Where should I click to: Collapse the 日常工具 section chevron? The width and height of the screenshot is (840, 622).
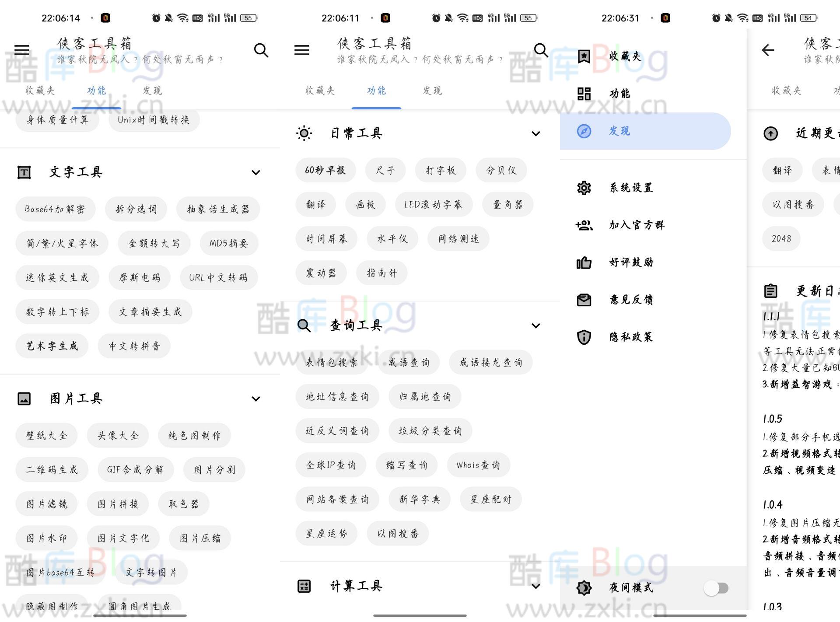[x=536, y=133]
